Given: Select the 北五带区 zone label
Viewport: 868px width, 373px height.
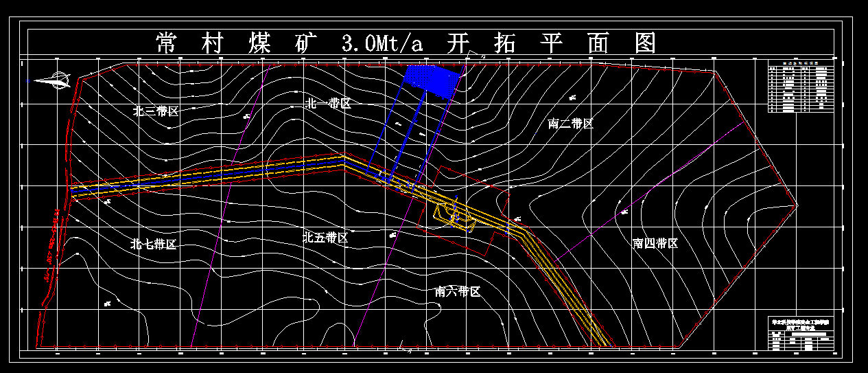Looking at the screenshot, I should click(326, 238).
